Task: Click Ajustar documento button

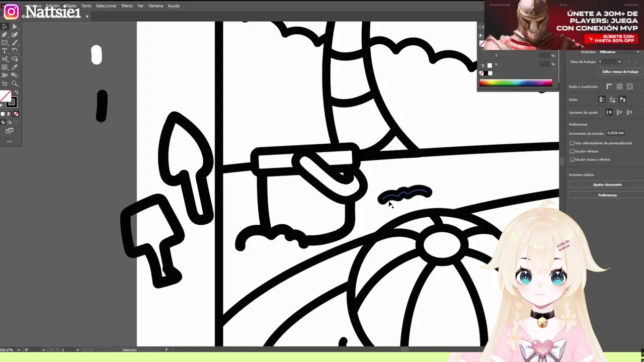Action: pos(607,185)
